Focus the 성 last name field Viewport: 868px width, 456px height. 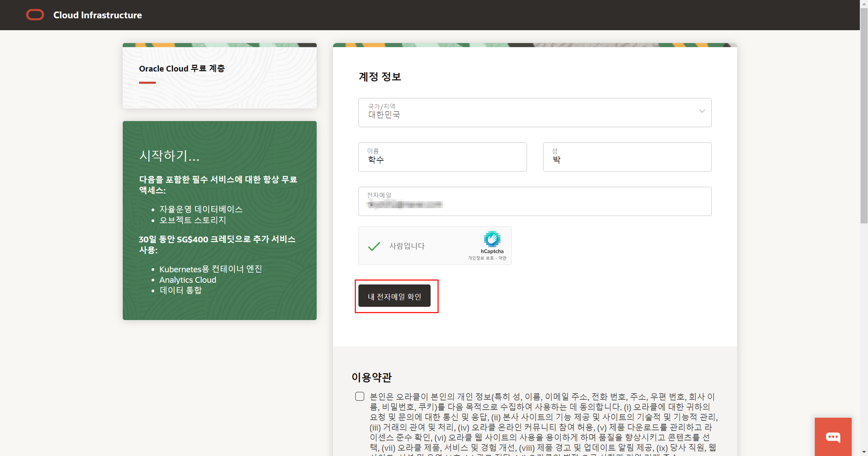point(627,157)
